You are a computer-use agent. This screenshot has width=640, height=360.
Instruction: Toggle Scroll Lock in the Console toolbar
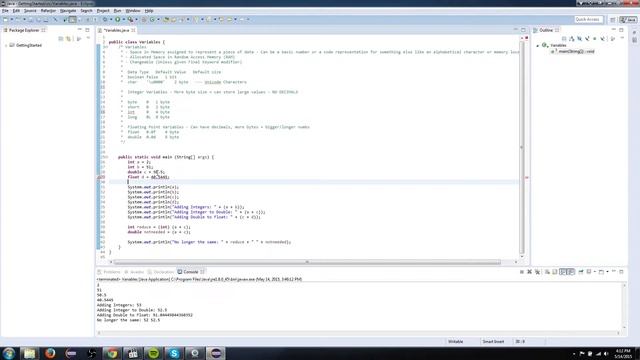point(554,272)
